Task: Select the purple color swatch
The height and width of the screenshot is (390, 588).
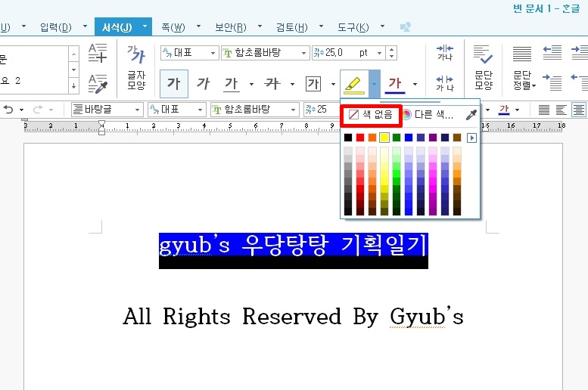Action: pos(433,138)
